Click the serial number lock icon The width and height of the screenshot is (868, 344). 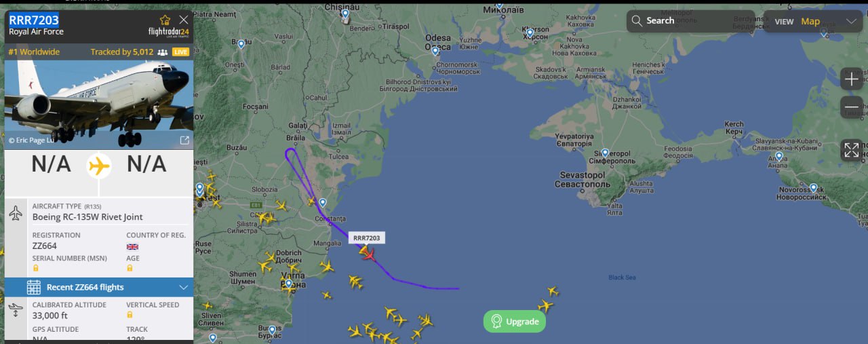pos(36,268)
